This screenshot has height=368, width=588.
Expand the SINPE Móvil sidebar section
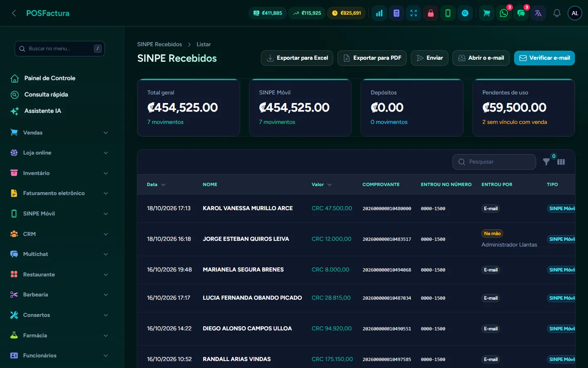60,213
